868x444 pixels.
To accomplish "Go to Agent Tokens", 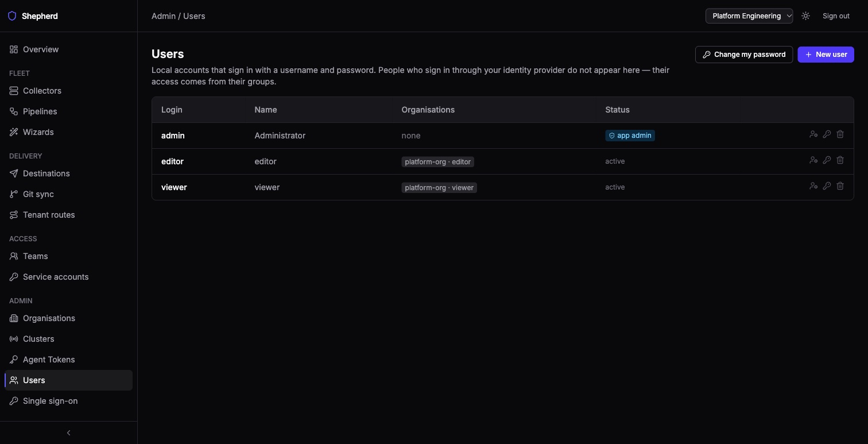I will [x=68, y=360].
